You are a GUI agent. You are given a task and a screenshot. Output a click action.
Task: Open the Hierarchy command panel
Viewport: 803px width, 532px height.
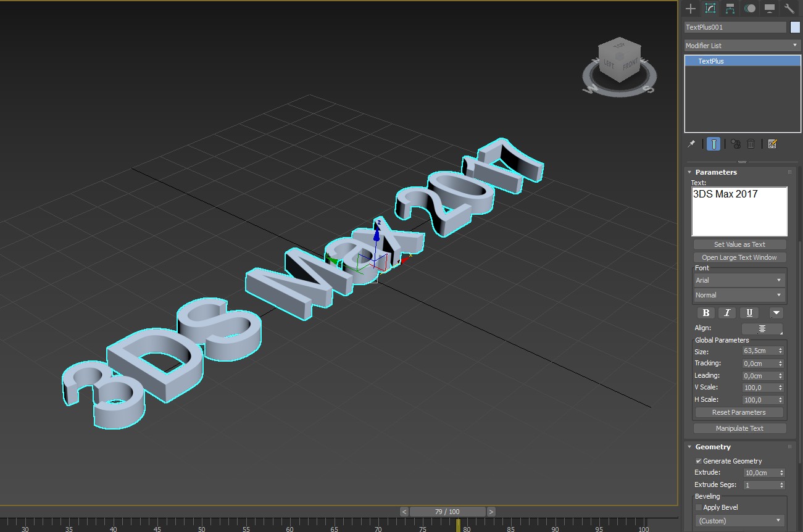730,9
